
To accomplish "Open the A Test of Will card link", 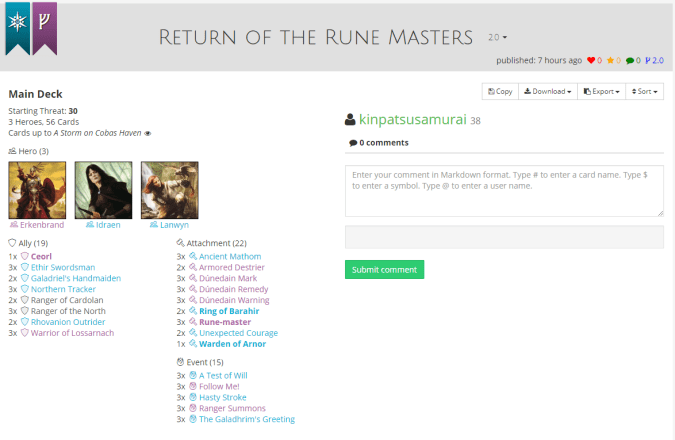I will point(223,375).
